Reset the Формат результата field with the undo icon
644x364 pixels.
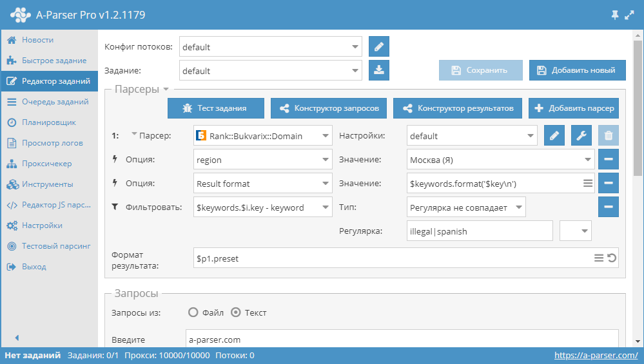point(612,258)
